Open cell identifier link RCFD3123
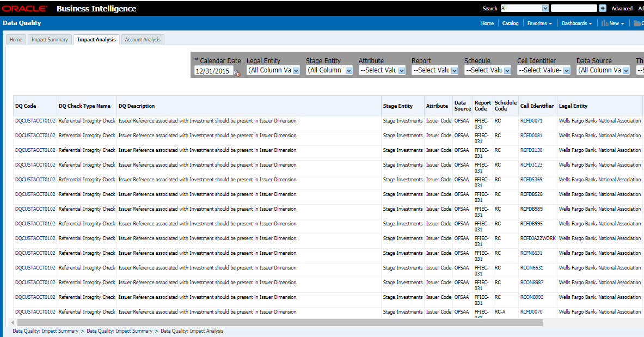Image resolution: width=644 pixels, height=337 pixels. click(x=531, y=165)
